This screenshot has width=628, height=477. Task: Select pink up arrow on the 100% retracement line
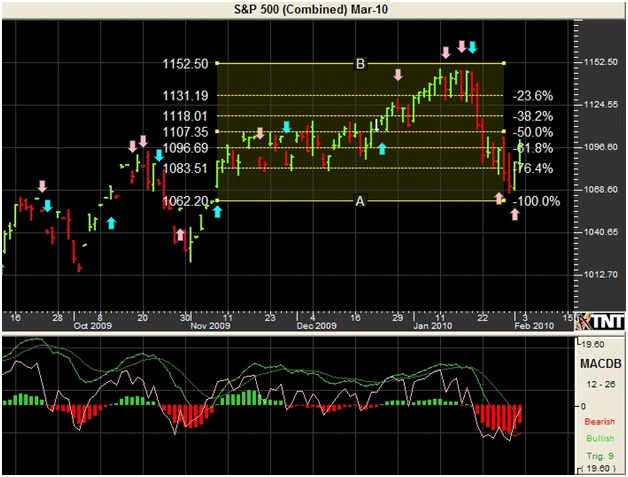point(499,198)
